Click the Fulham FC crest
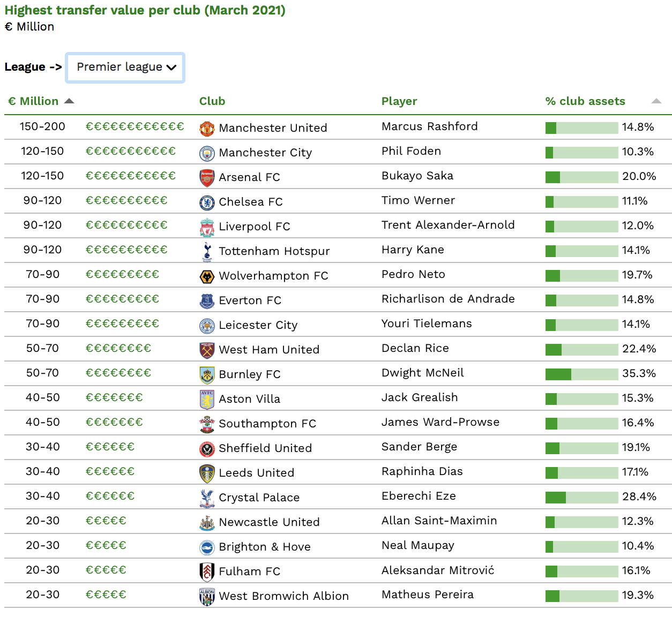 (x=207, y=572)
